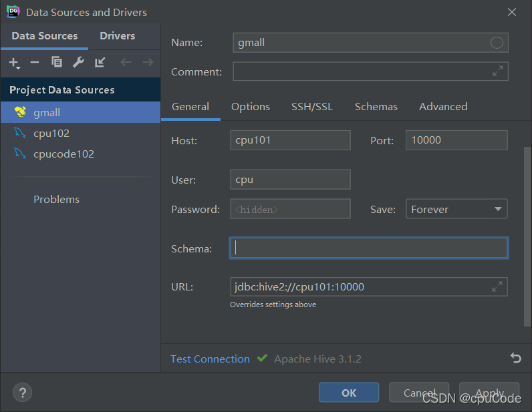The image size is (532, 412).
Task: Expand the URL field editor
Action: point(497,286)
